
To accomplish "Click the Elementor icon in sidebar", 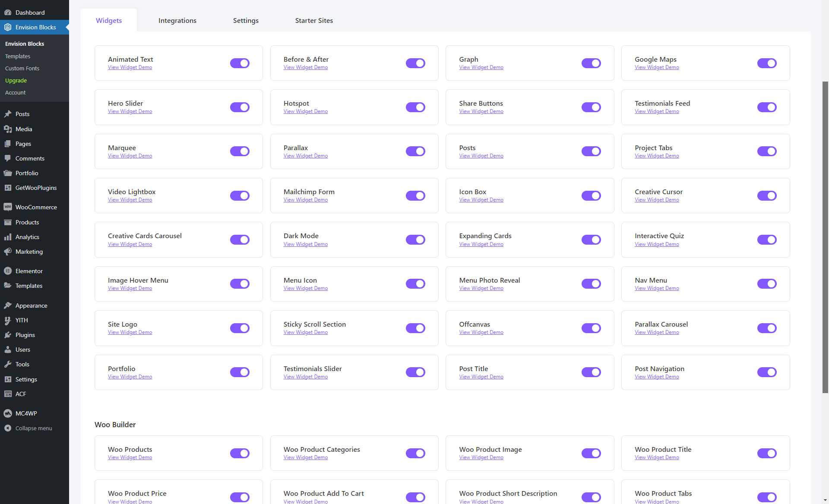I will (x=8, y=271).
